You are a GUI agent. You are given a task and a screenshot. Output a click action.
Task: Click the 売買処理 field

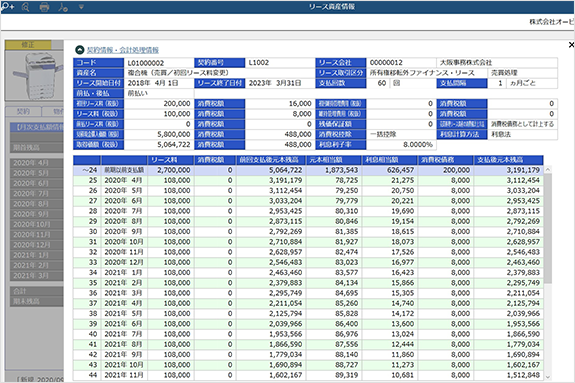click(x=523, y=73)
